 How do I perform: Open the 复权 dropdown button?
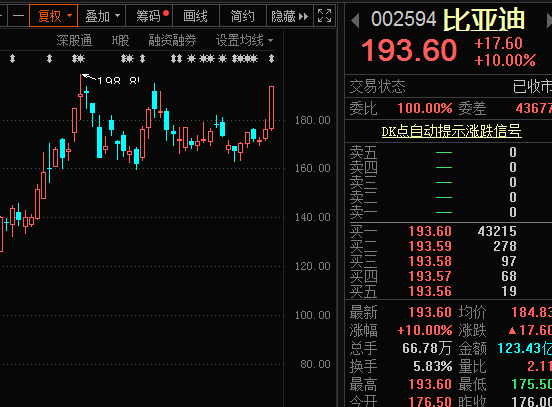(54, 16)
